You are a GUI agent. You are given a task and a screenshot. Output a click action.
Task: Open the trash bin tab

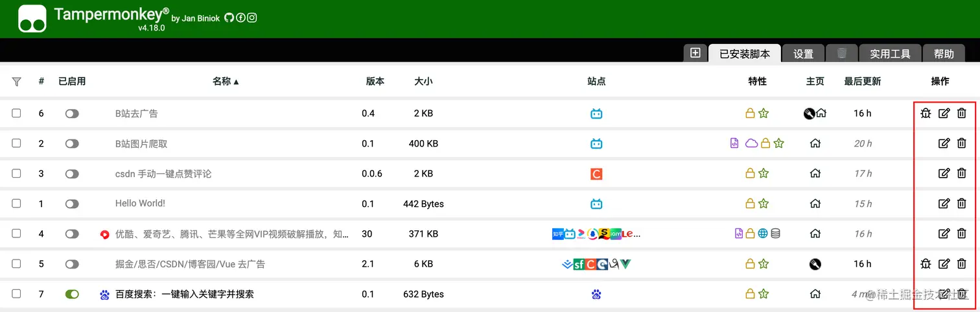pos(842,53)
